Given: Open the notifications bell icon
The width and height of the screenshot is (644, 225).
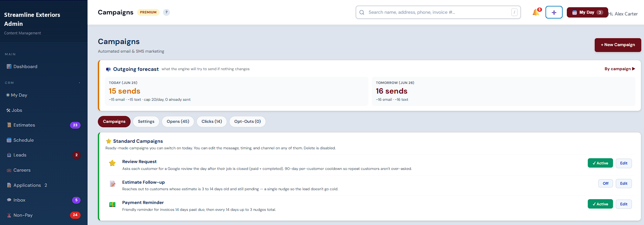Looking at the screenshot, I should (535, 12).
